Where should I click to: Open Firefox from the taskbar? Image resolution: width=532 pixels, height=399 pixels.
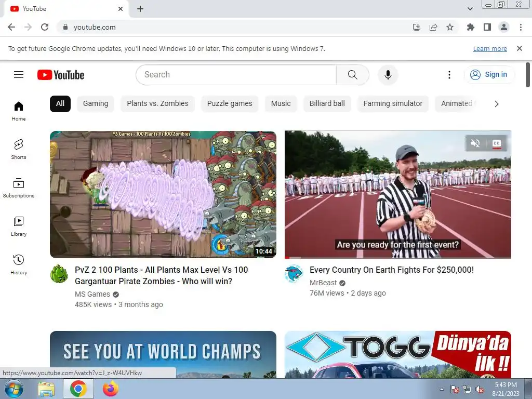110,389
